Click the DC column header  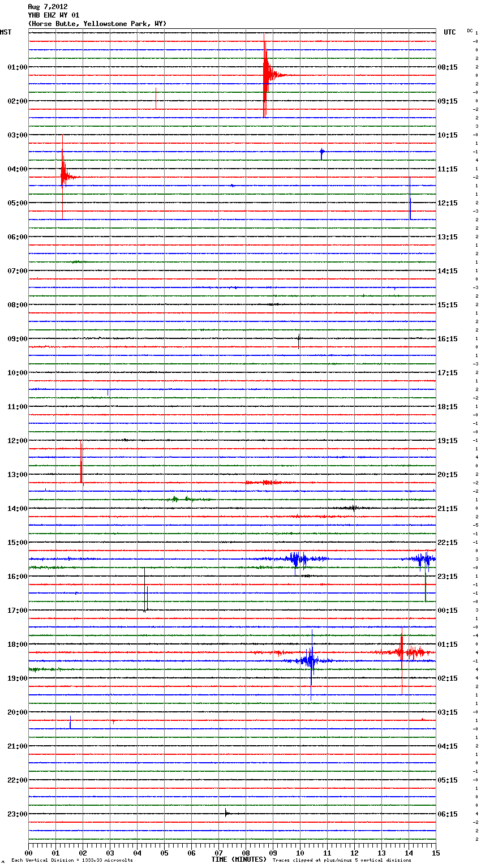click(470, 31)
